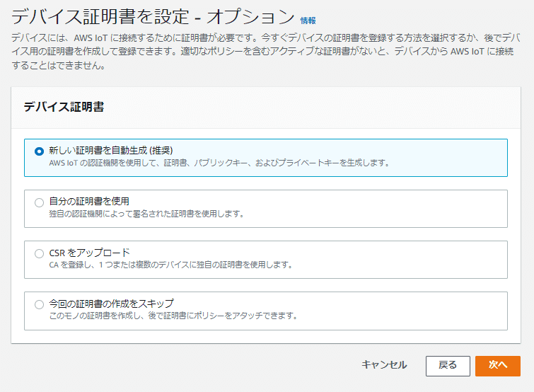Open the 情報 link beside the title
Viewport: 534px width, 392px height.
point(308,21)
